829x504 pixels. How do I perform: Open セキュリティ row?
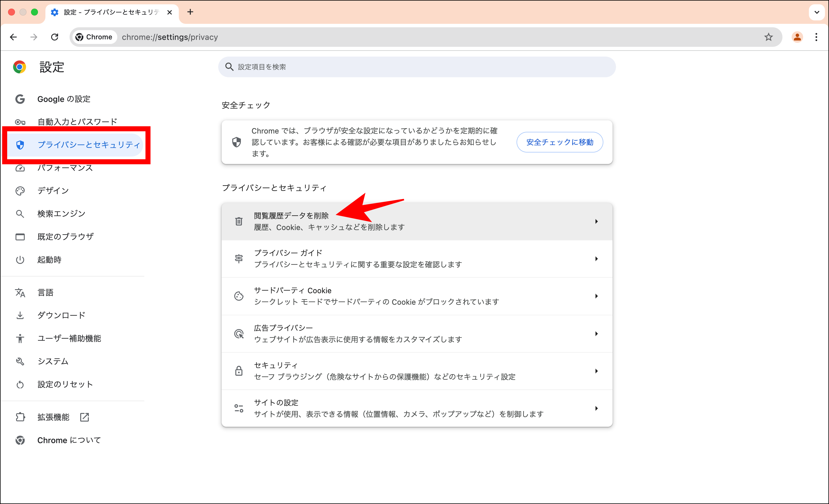[417, 371]
